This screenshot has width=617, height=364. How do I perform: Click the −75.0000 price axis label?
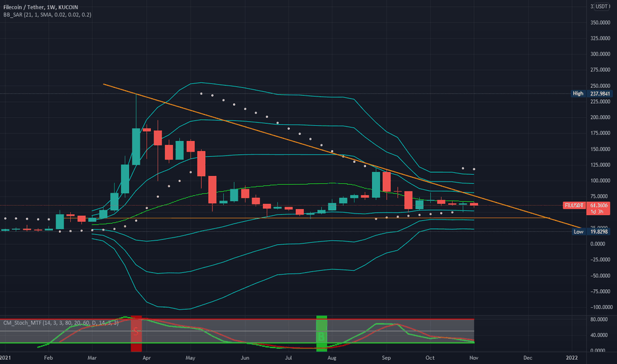pos(599,291)
